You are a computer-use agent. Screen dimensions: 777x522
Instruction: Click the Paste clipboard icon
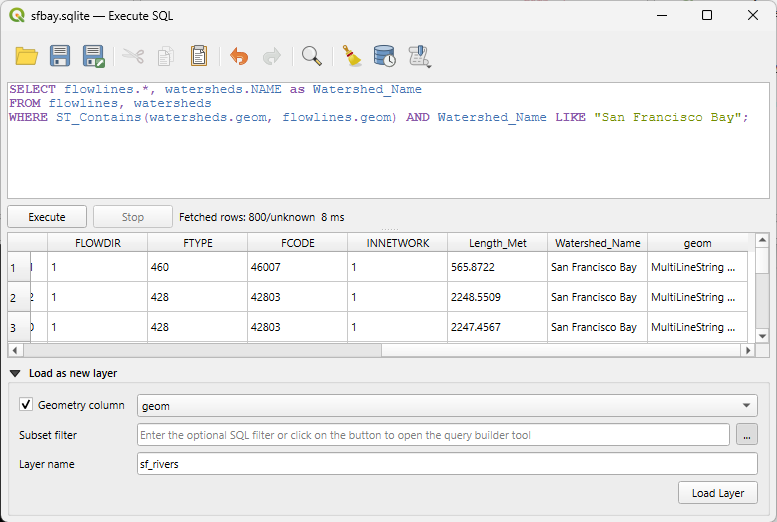(x=199, y=56)
